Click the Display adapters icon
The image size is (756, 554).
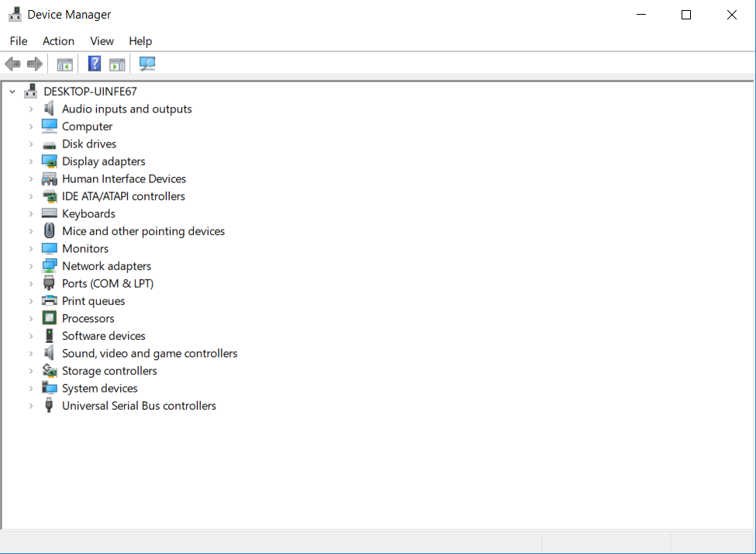pos(49,161)
